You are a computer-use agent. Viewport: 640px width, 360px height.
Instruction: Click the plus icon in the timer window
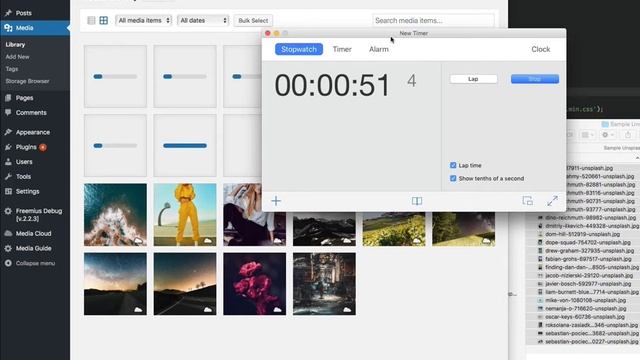[x=276, y=201]
